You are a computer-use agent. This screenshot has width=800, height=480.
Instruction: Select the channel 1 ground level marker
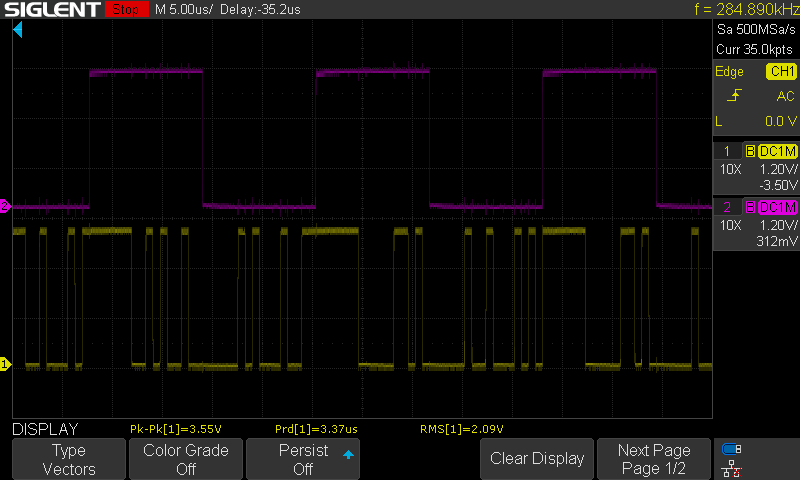tap(5, 364)
